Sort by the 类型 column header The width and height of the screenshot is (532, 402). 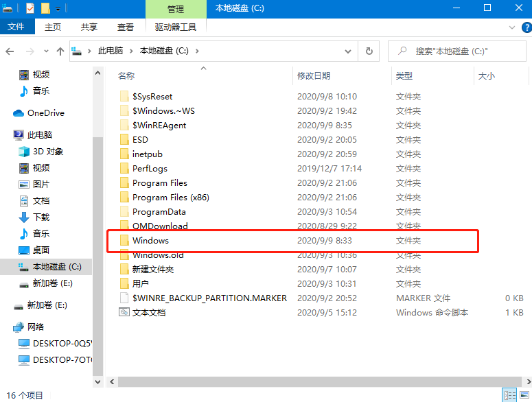(404, 75)
